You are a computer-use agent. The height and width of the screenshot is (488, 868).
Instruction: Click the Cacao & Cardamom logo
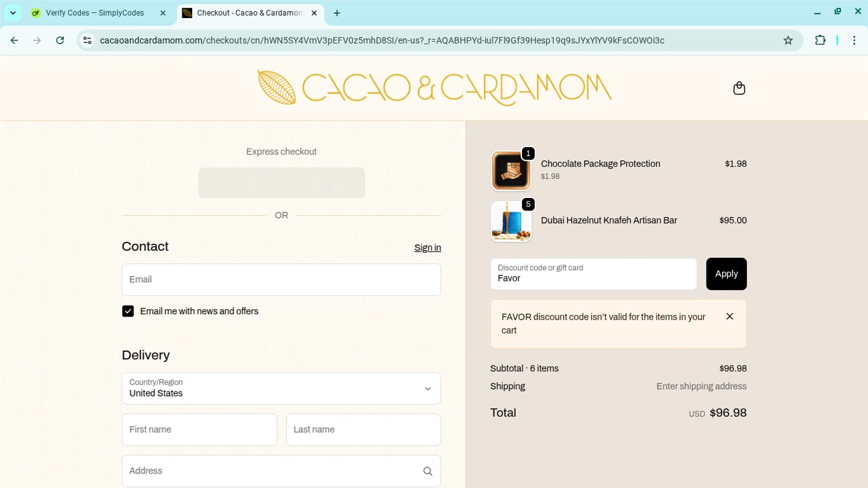434,88
